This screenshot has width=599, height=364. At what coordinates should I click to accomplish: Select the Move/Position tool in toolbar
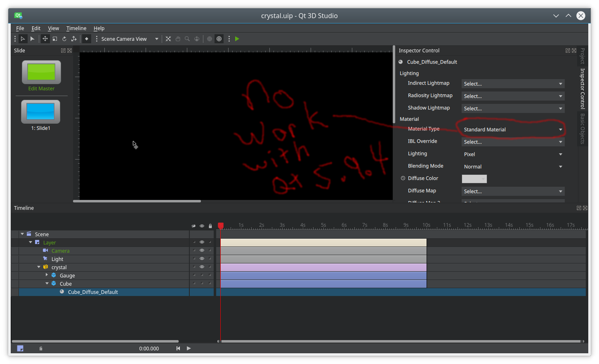coord(45,39)
